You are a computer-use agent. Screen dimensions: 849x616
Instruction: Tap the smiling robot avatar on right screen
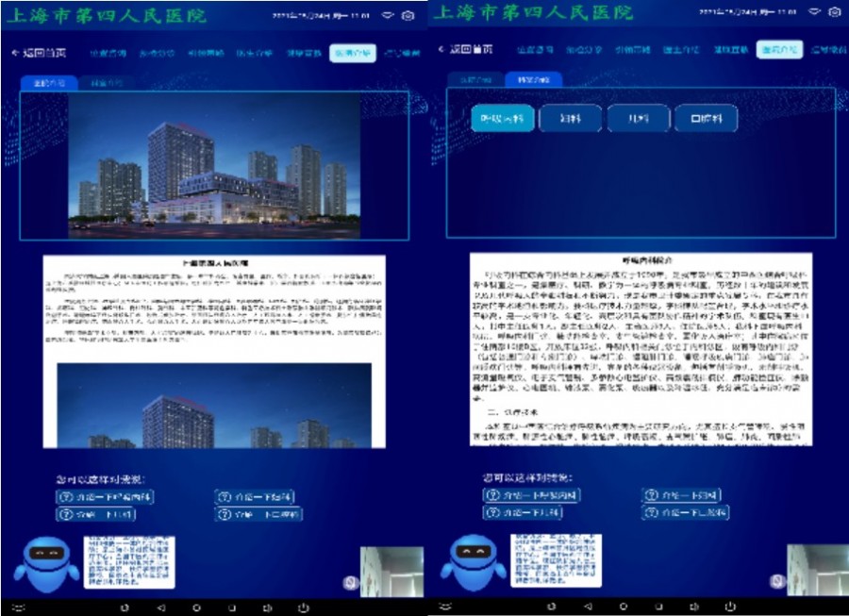tap(472, 562)
